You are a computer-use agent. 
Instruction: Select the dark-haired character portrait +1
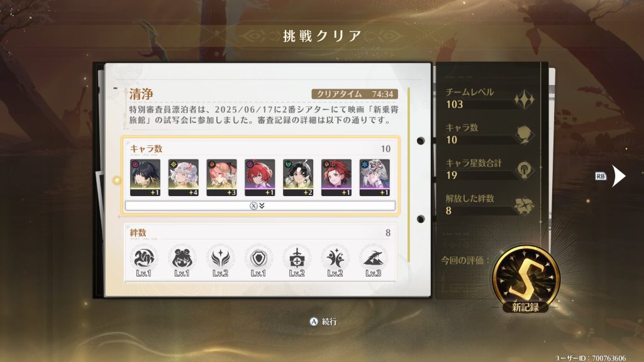tap(145, 178)
